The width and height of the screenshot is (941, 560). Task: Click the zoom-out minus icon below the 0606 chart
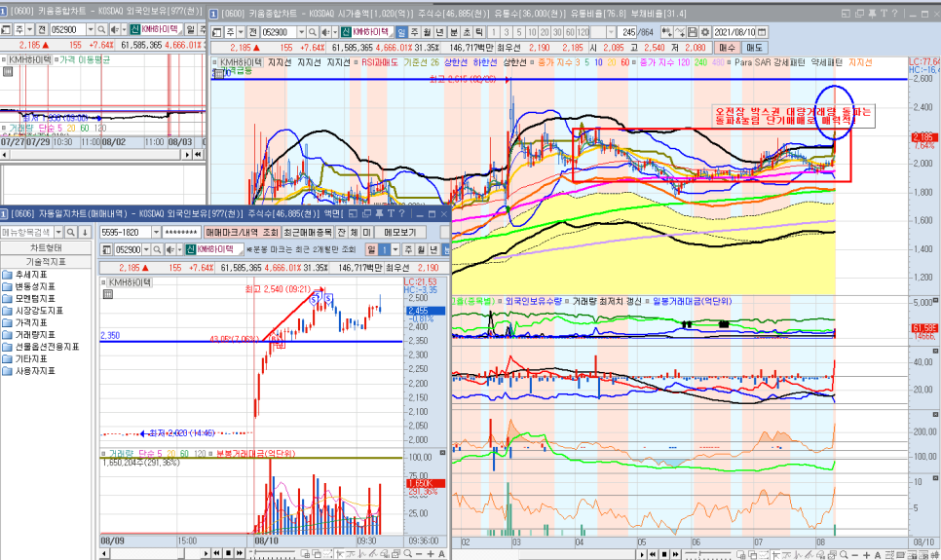tap(419, 554)
